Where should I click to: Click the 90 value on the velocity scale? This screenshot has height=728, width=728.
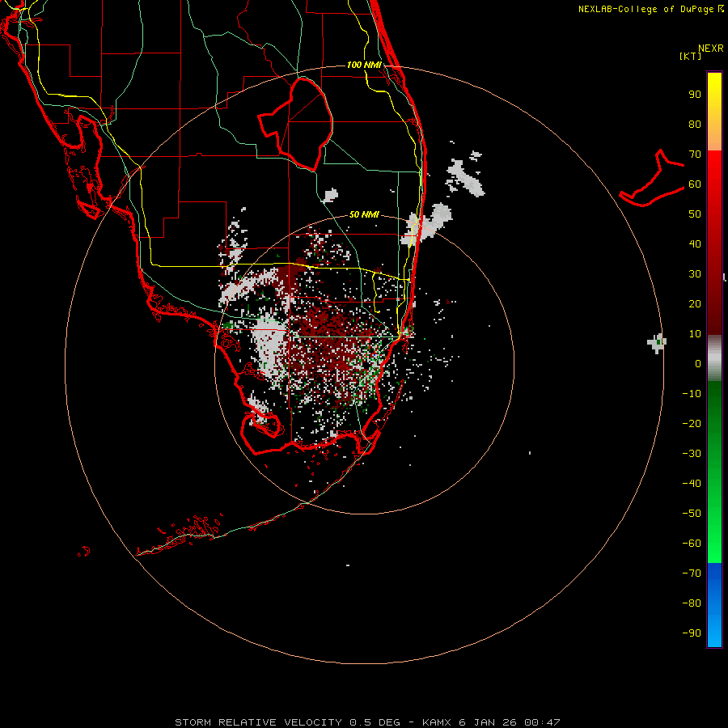(x=695, y=95)
